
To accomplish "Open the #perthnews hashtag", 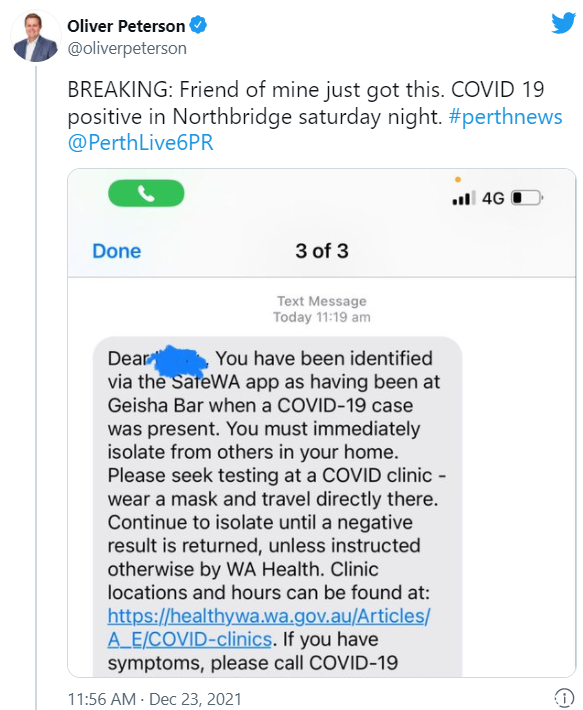I will (505, 116).
